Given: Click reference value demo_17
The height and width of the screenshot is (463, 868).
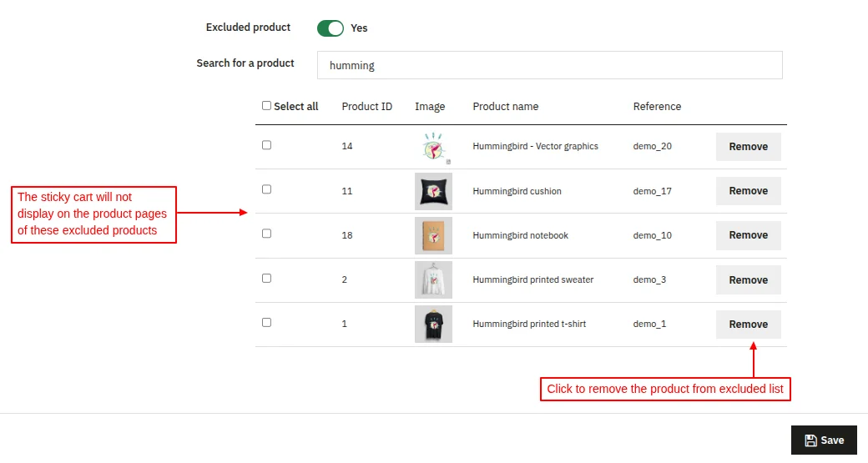Looking at the screenshot, I should (653, 191).
